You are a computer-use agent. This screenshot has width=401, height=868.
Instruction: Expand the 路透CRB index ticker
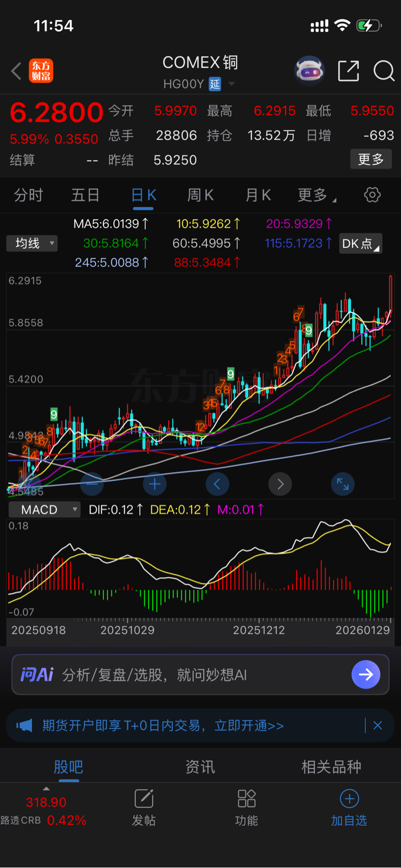[x=46, y=789]
